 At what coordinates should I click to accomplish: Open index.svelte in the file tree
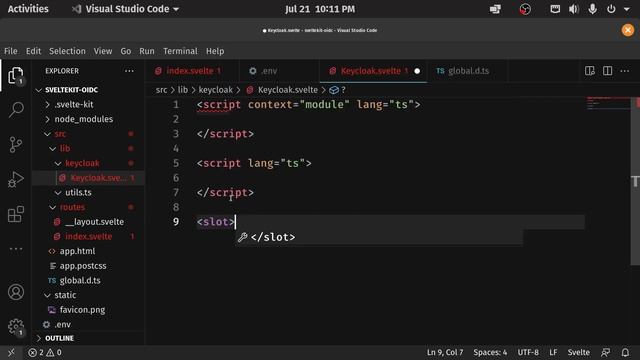pos(88,237)
